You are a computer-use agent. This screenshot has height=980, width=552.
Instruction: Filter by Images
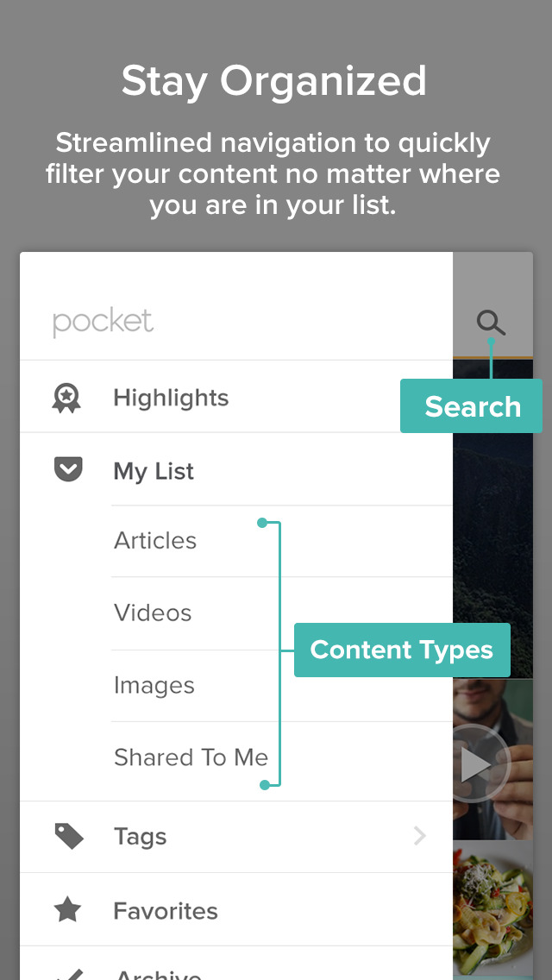click(282, 686)
